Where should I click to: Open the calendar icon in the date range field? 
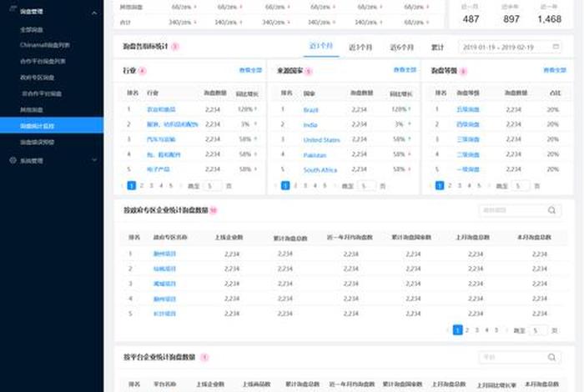[x=556, y=47]
